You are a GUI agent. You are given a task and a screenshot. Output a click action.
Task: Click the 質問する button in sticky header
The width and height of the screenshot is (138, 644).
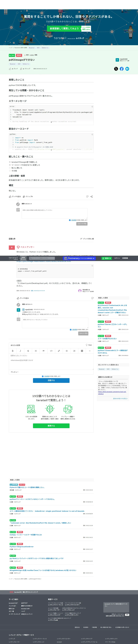pyautogui.click(x=107, y=258)
